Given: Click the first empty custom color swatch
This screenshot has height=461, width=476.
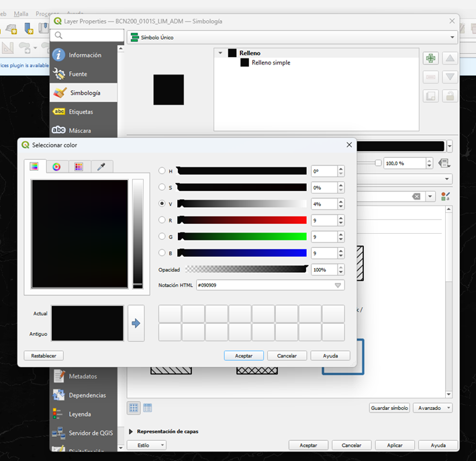Looking at the screenshot, I should (170, 314).
